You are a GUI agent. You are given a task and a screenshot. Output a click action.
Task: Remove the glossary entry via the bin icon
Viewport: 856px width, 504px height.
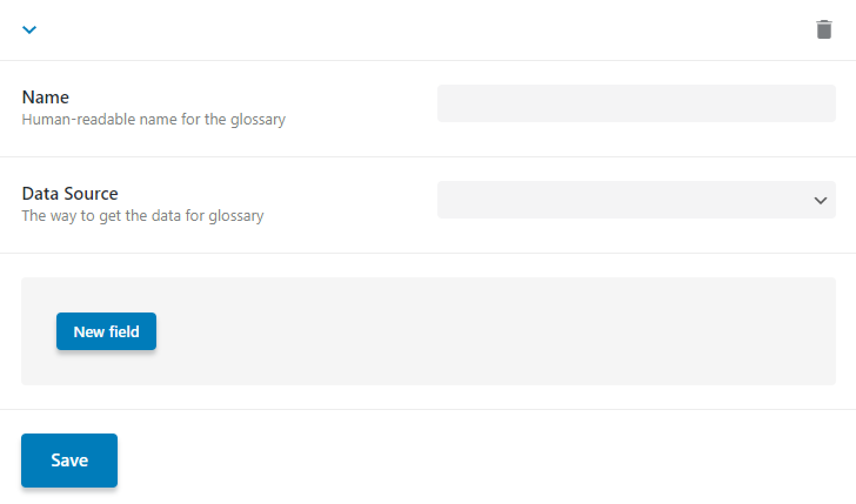pos(824,29)
